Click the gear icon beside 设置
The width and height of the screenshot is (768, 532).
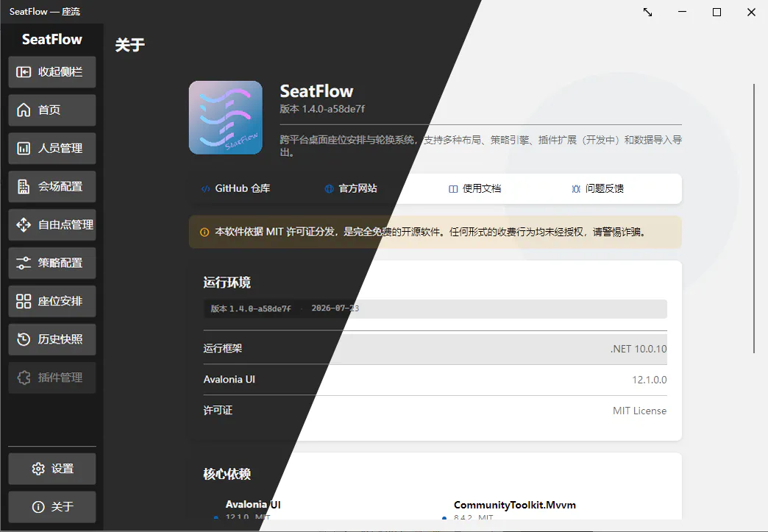38,469
